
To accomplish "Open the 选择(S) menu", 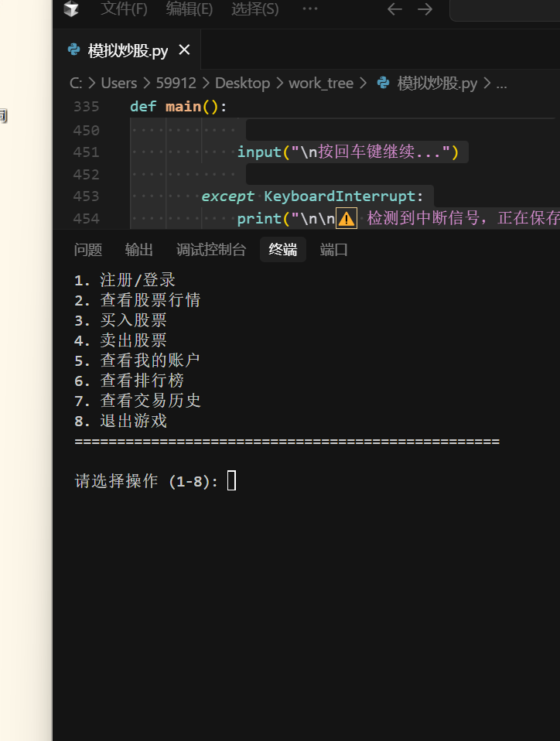I will tap(254, 9).
